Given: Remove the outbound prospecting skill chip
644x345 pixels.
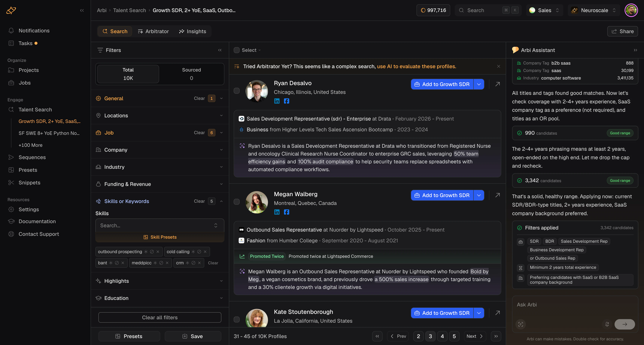Looking at the screenshot, I should (x=158, y=252).
